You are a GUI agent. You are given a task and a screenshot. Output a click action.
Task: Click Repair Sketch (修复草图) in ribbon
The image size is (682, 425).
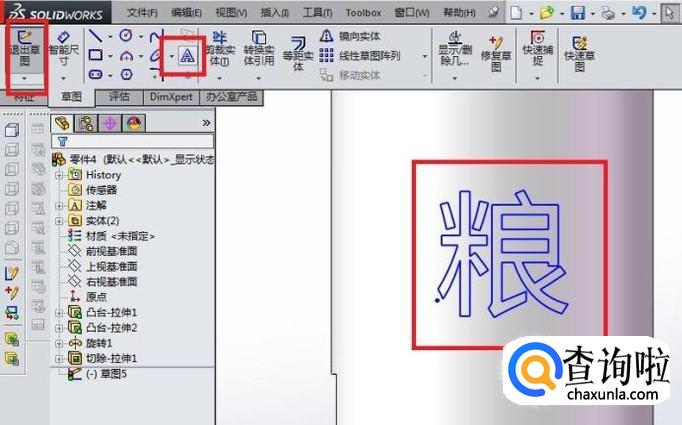point(496,54)
